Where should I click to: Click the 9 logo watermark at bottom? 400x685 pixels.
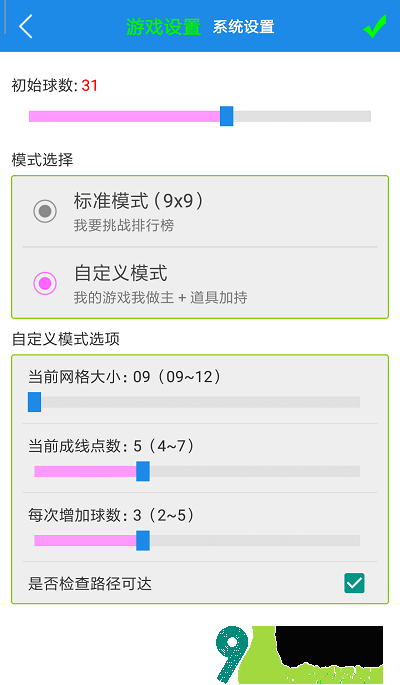231,653
